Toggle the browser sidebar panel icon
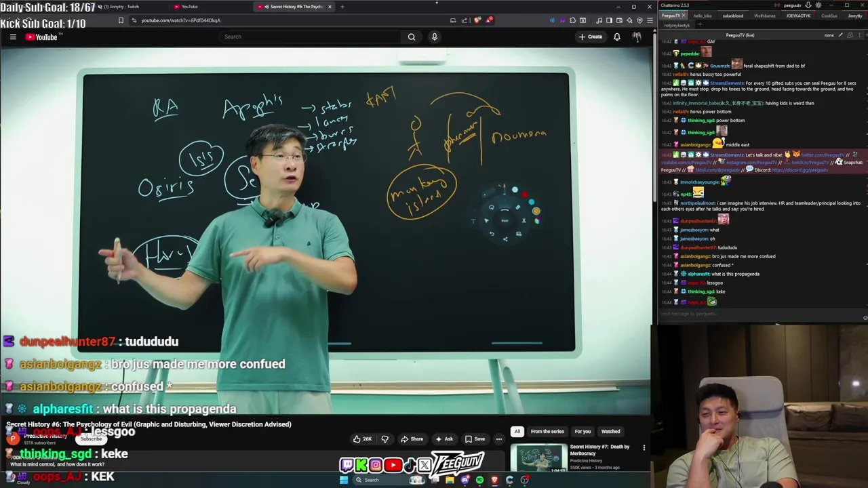 tap(609, 20)
